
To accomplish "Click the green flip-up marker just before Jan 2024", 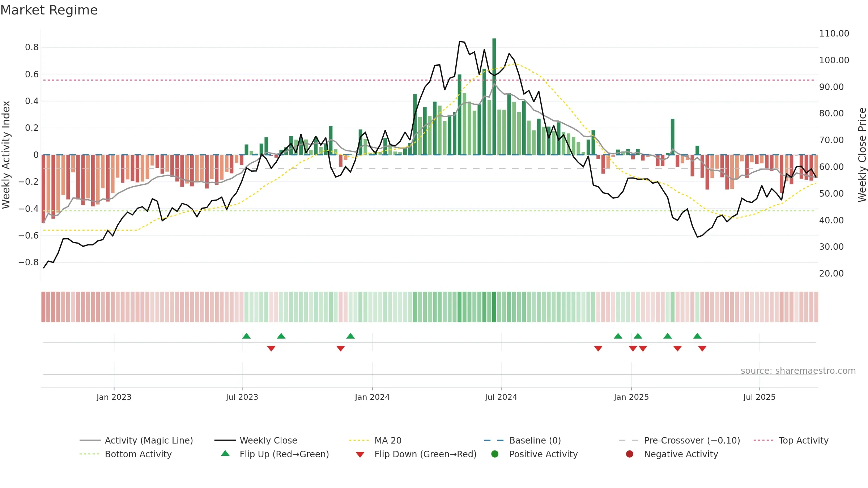I will tap(350, 336).
